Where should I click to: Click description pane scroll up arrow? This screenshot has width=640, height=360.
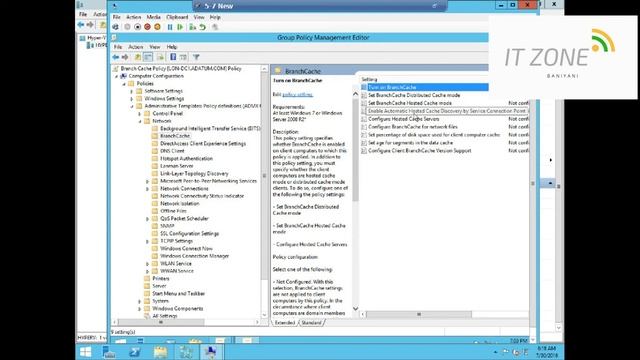click(355, 94)
